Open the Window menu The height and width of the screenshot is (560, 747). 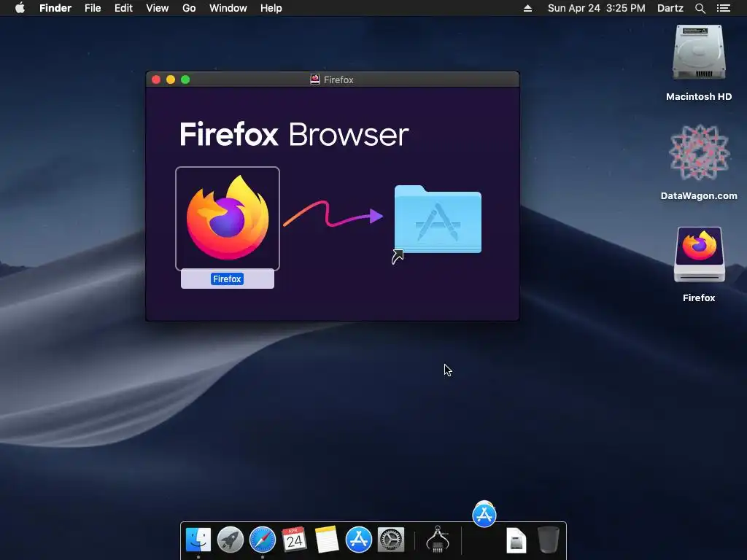click(x=228, y=8)
